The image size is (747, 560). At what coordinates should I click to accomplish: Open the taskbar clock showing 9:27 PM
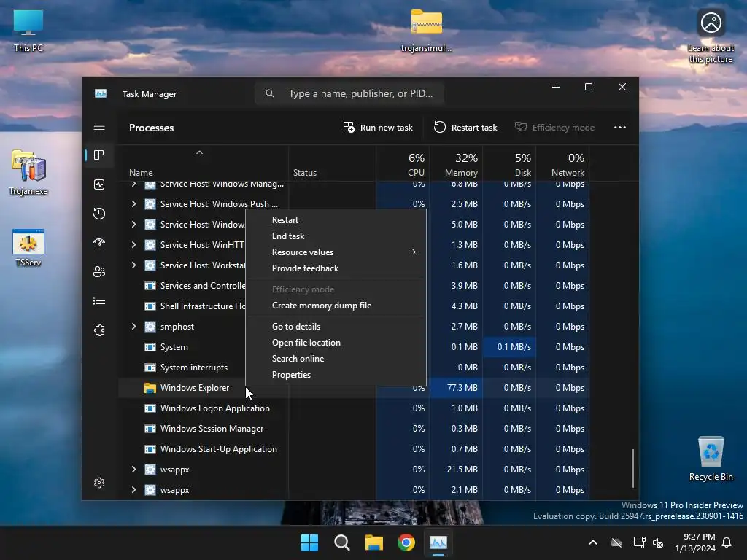695,542
